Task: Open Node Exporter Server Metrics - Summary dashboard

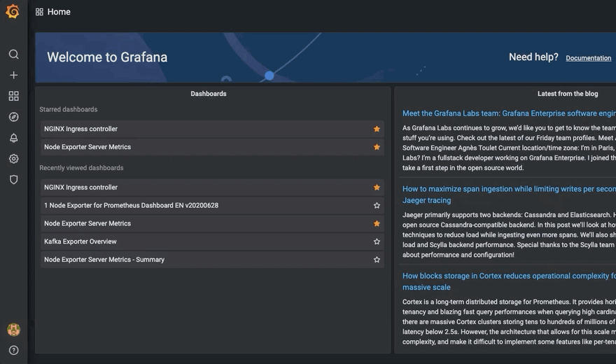Action: tap(212, 260)
